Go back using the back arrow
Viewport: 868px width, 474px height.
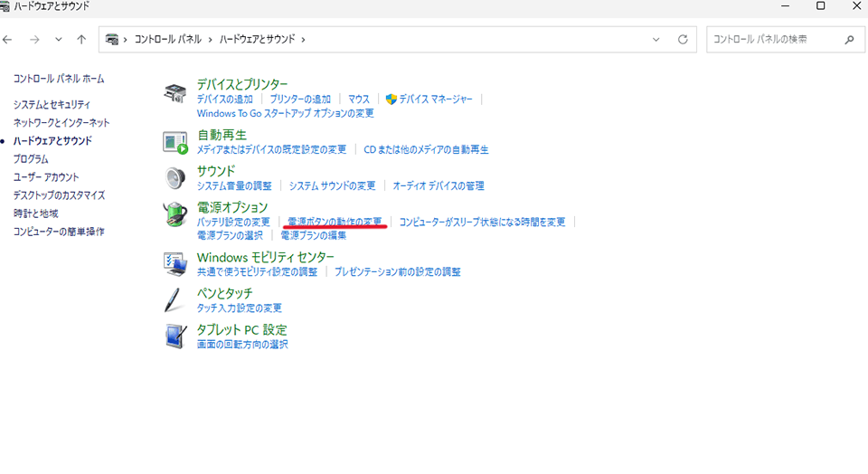[x=8, y=40]
